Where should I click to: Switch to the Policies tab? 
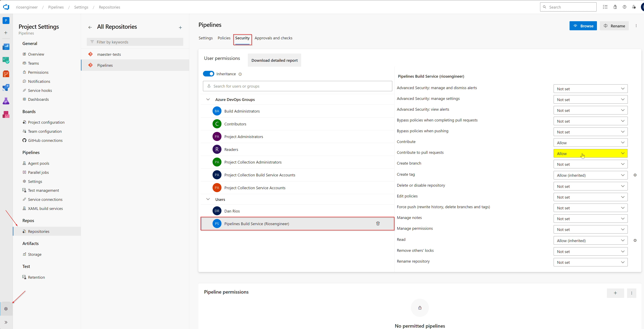point(224,38)
